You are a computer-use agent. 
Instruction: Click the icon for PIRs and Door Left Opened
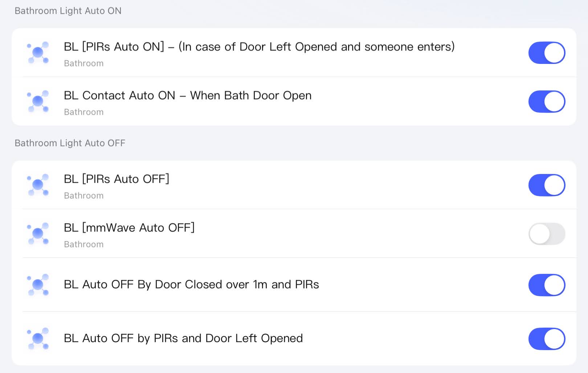[x=38, y=338]
